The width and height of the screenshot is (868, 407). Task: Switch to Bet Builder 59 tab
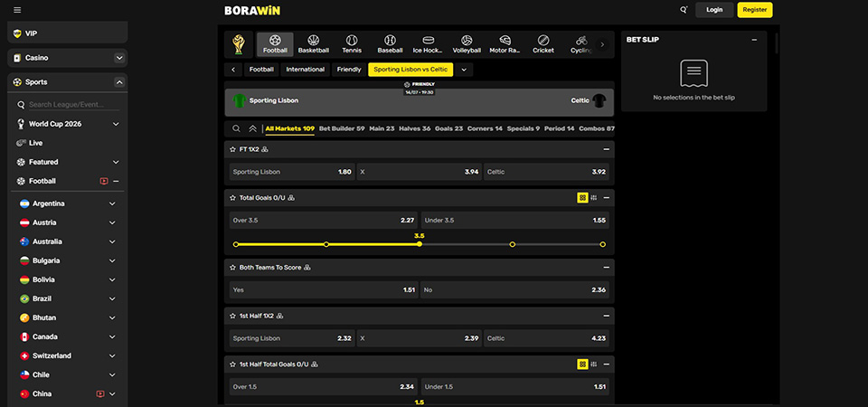click(342, 128)
